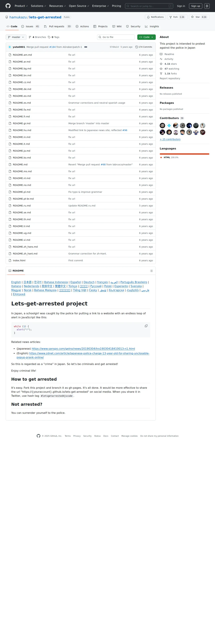The width and height of the screenshot is (215, 644).
Task: Expand the green Code dropdown button
Action: (x=146, y=37)
